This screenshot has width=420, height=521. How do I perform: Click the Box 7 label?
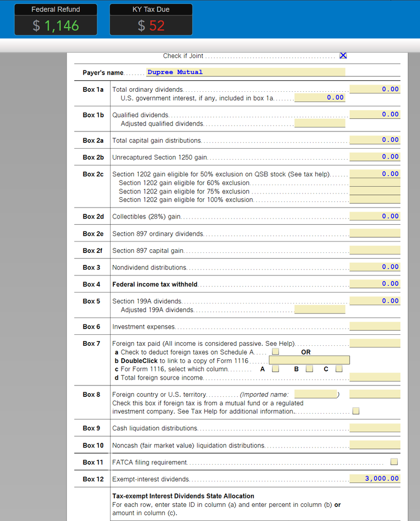pyautogui.click(x=91, y=344)
